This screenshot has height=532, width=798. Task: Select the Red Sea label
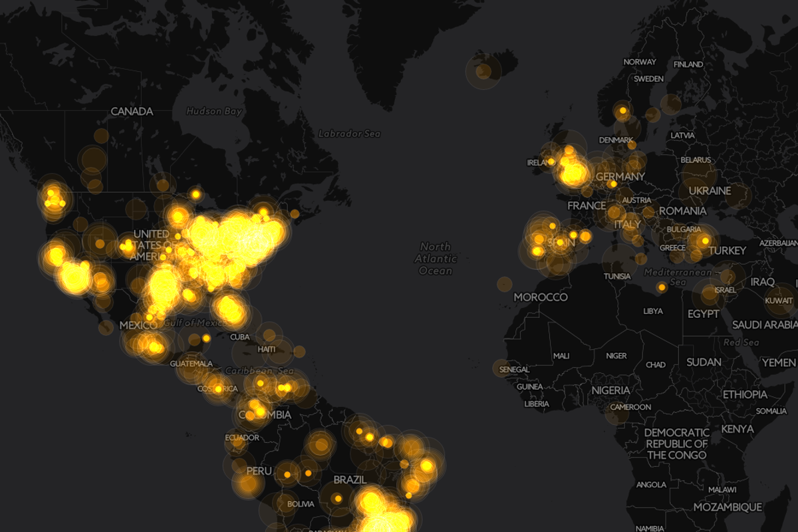click(741, 342)
